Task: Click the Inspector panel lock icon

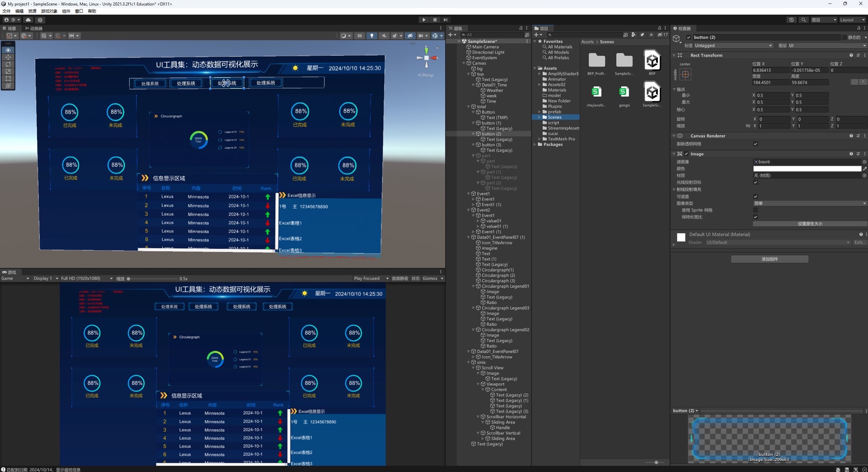Action: pyautogui.click(x=859, y=28)
